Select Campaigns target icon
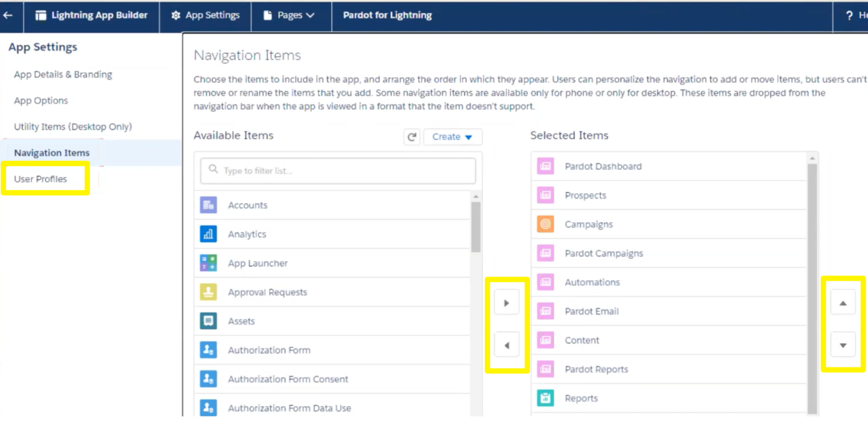The height and width of the screenshot is (432, 868). pyautogui.click(x=545, y=224)
